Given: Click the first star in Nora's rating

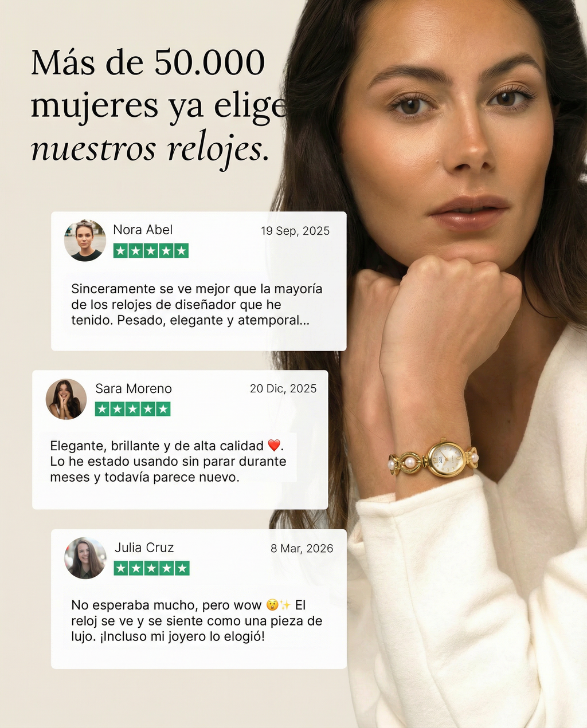Looking at the screenshot, I should point(120,251).
